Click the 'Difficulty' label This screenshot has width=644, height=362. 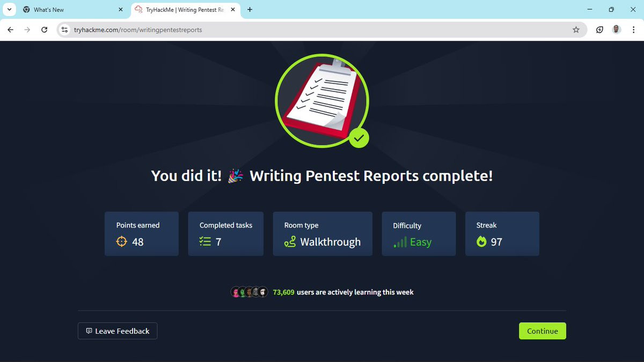(407, 225)
